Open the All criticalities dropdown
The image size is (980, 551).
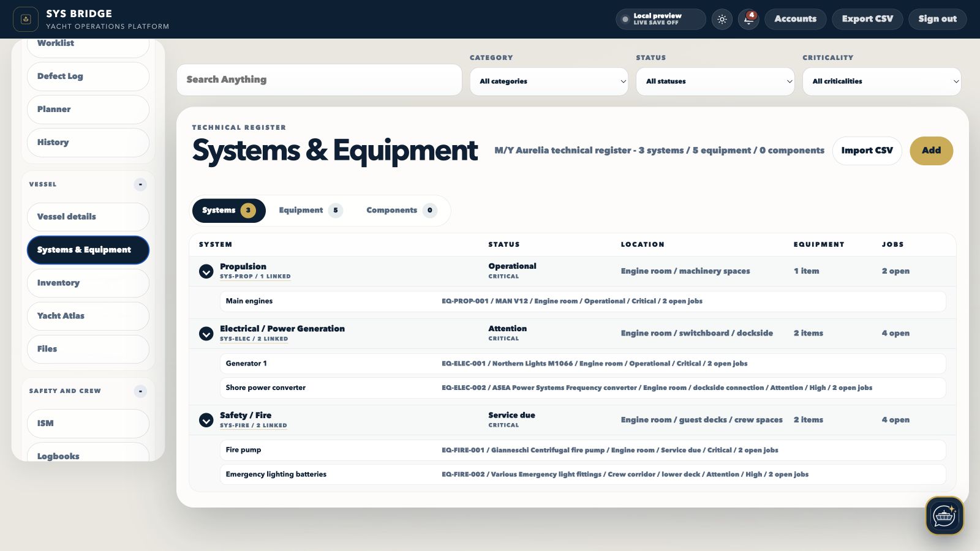click(882, 81)
